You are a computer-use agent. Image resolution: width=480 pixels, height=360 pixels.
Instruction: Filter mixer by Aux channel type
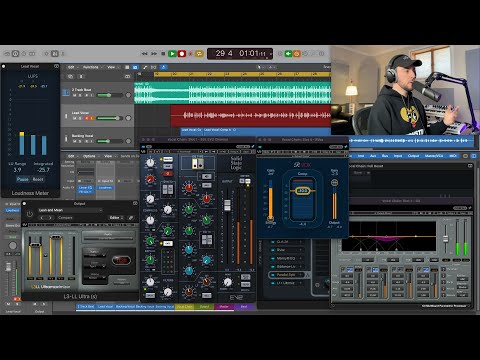click(373, 156)
